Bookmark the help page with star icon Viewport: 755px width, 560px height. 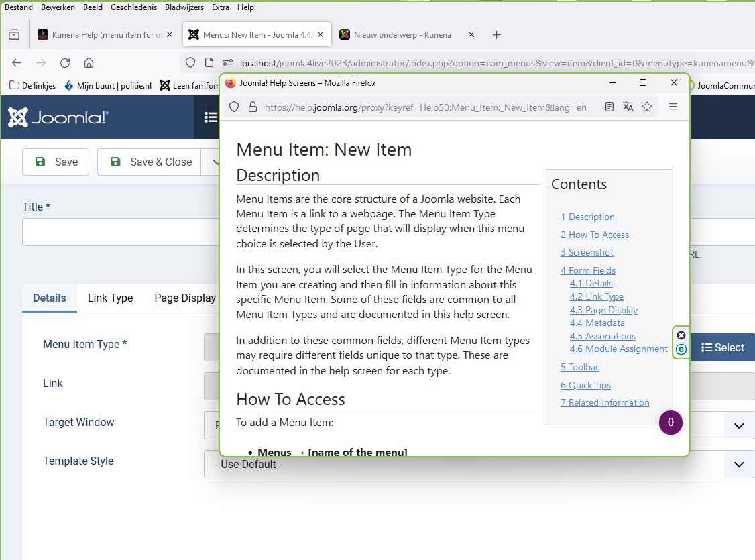647,107
